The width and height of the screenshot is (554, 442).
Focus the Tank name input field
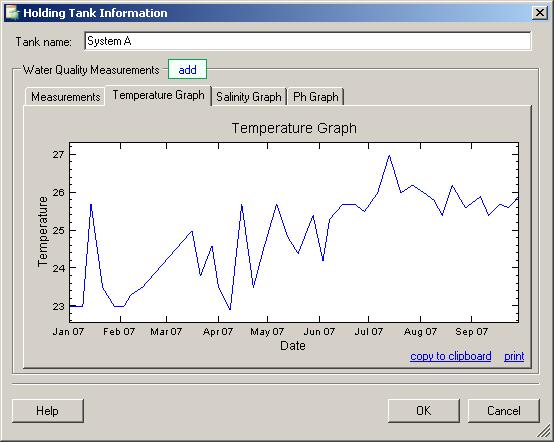(308, 41)
